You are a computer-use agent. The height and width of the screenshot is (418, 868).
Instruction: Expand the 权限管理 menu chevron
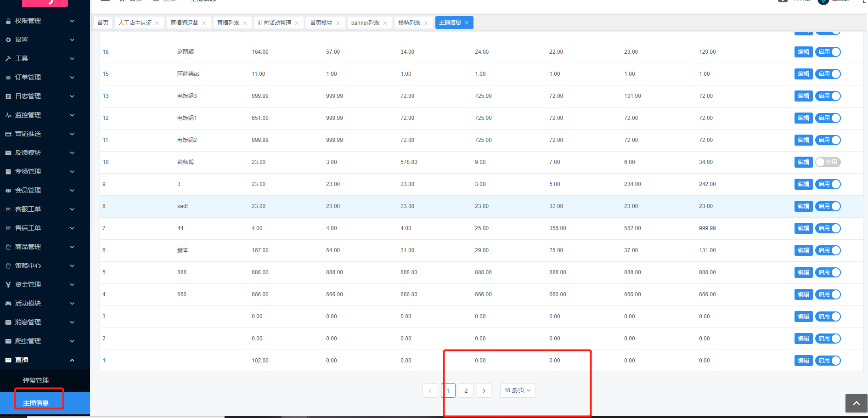[72, 21]
